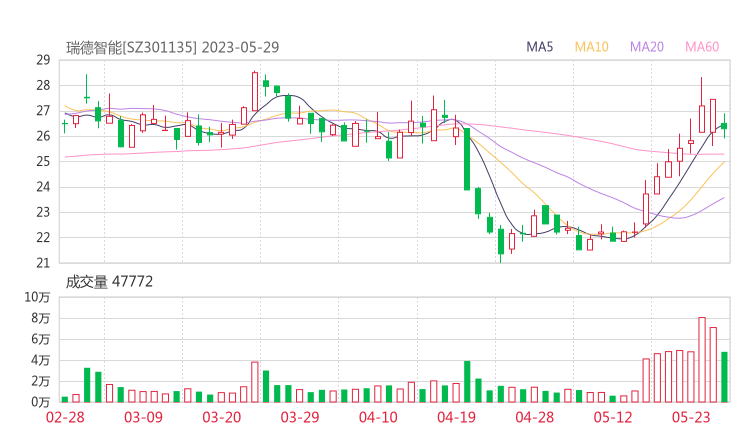Screen dimensions: 740x440
Task: Click the price axis label 21
Action: 43,263
